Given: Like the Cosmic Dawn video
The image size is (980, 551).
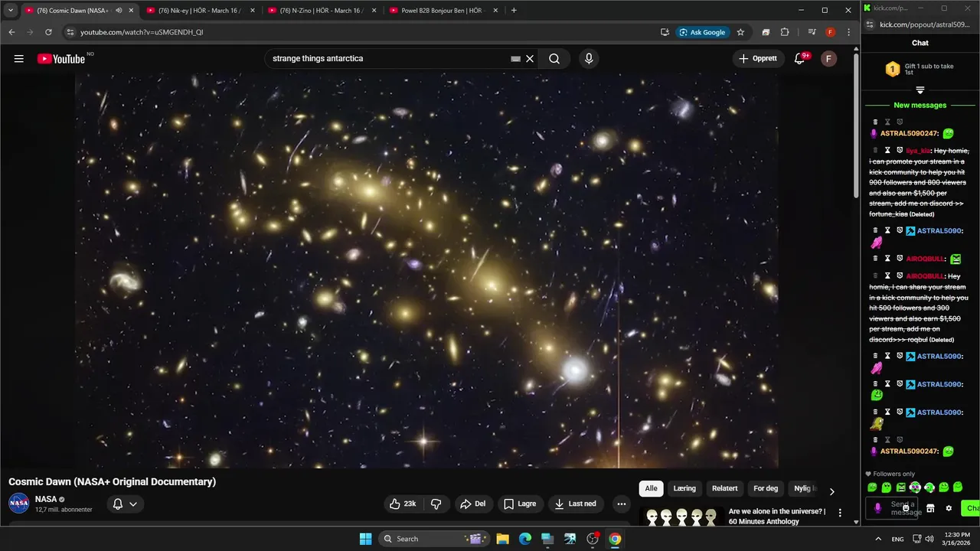Looking at the screenshot, I should click(x=403, y=504).
